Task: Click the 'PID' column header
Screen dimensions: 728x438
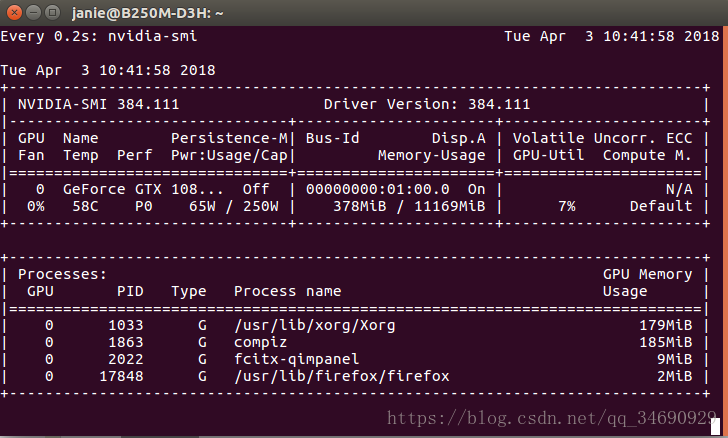Action: [x=130, y=291]
